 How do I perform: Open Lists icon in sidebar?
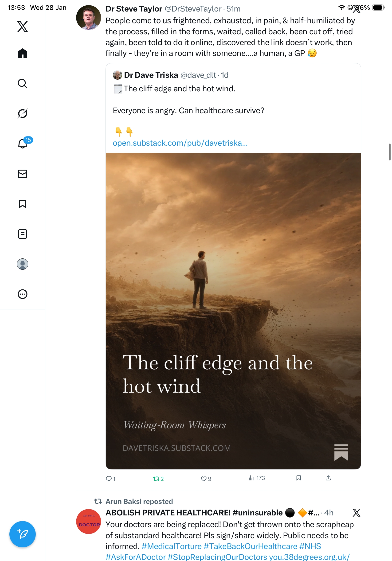[23, 234]
